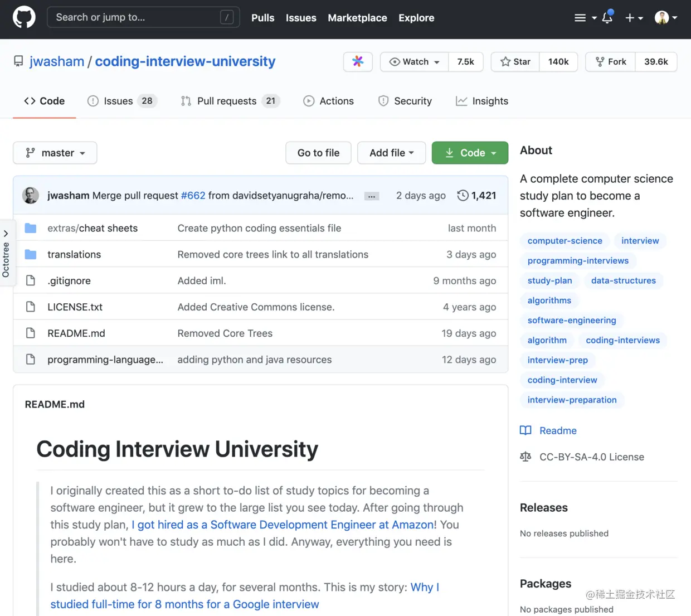Image resolution: width=691 pixels, height=616 pixels.
Task: Switch to the Code tab
Action: (45, 101)
